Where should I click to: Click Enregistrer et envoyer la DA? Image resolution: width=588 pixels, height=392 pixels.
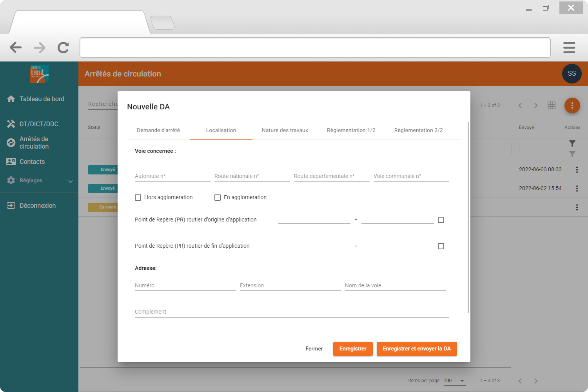point(417,349)
